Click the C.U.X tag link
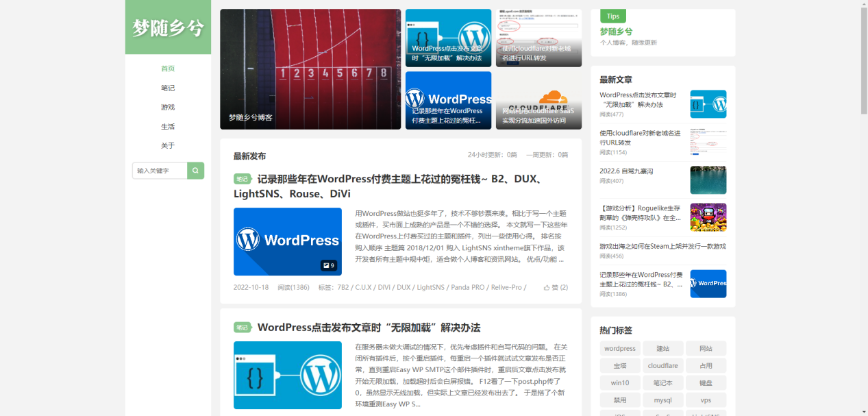This screenshot has width=868, height=416. [x=363, y=288]
